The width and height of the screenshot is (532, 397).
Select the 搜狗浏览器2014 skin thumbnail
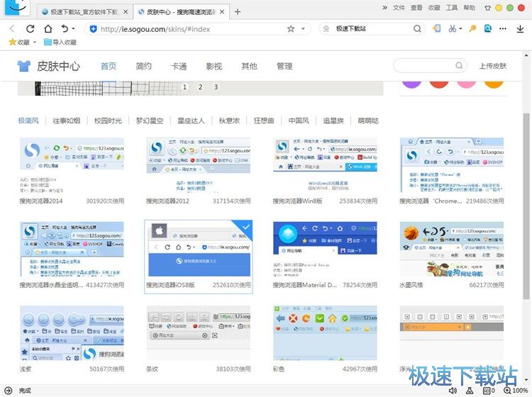(72, 165)
